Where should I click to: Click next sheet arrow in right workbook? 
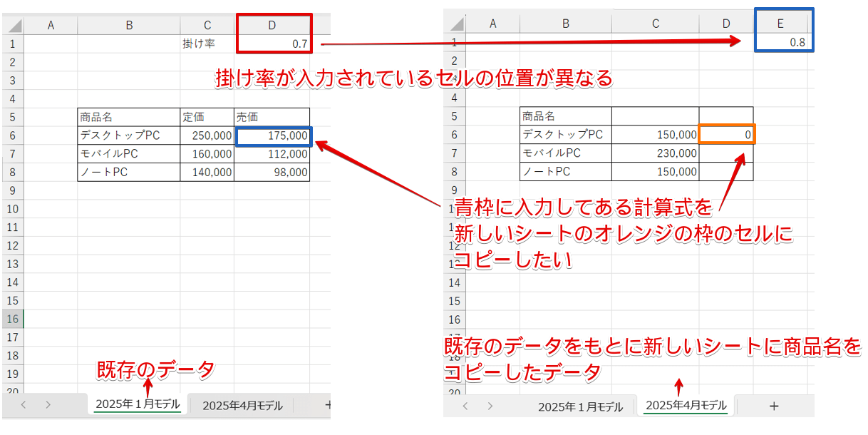pos(490,406)
